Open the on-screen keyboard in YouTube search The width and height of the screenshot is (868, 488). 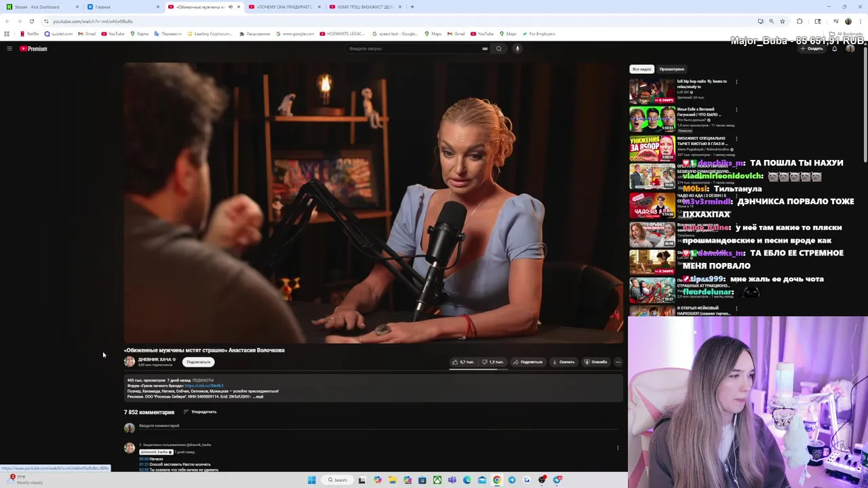coord(485,49)
